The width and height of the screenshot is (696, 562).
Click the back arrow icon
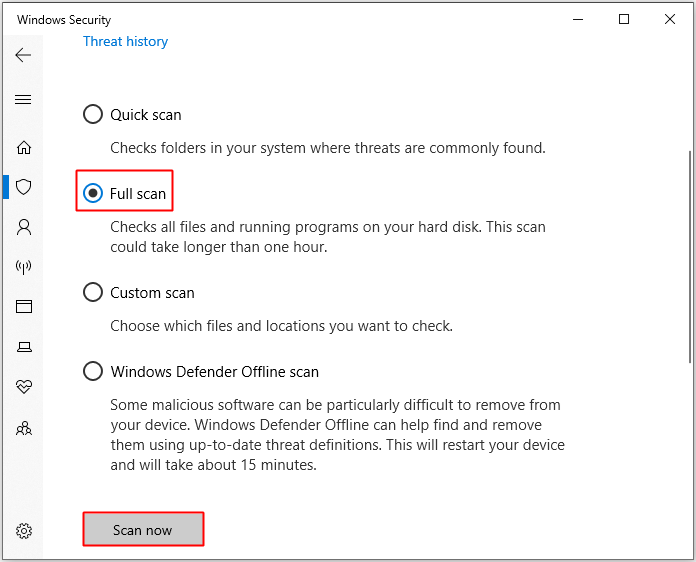tap(24, 55)
